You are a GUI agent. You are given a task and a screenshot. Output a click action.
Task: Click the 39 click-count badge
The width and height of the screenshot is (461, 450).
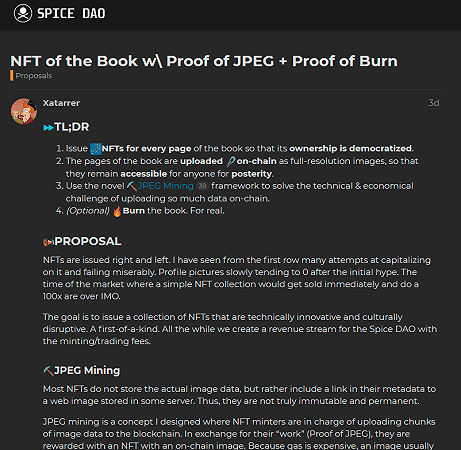coord(202,186)
